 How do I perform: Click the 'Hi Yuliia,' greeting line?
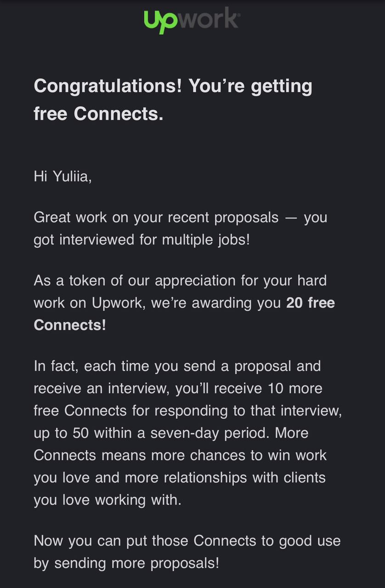click(62, 176)
